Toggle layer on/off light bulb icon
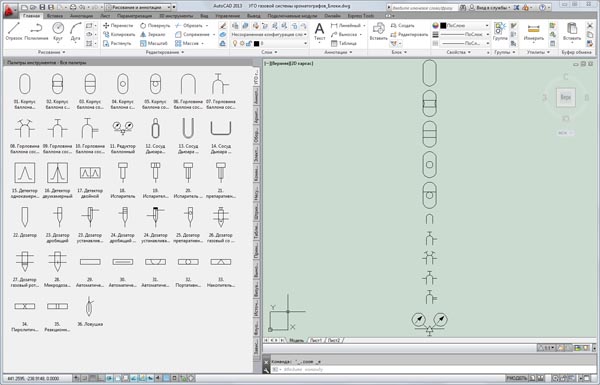 [x=235, y=44]
